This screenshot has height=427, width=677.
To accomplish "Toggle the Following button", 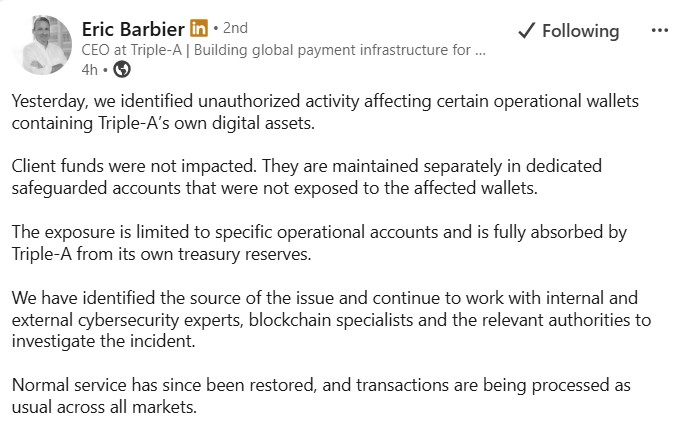I will click(569, 31).
